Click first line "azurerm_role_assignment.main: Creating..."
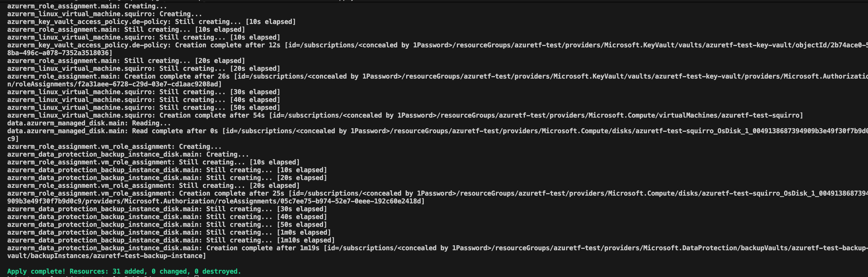 pyautogui.click(x=87, y=6)
